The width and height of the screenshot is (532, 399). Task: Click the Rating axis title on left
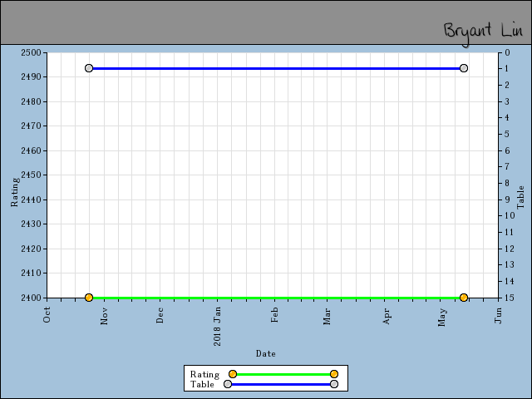tap(14, 192)
